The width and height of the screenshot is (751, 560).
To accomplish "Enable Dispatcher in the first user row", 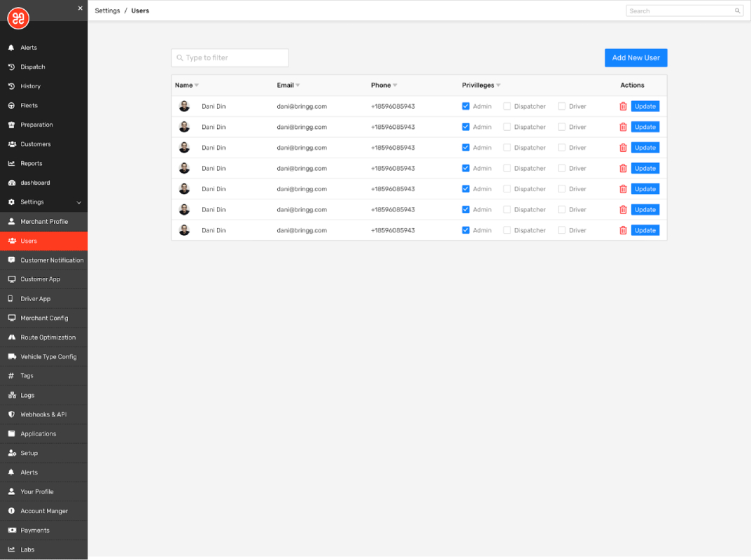I will 507,106.
